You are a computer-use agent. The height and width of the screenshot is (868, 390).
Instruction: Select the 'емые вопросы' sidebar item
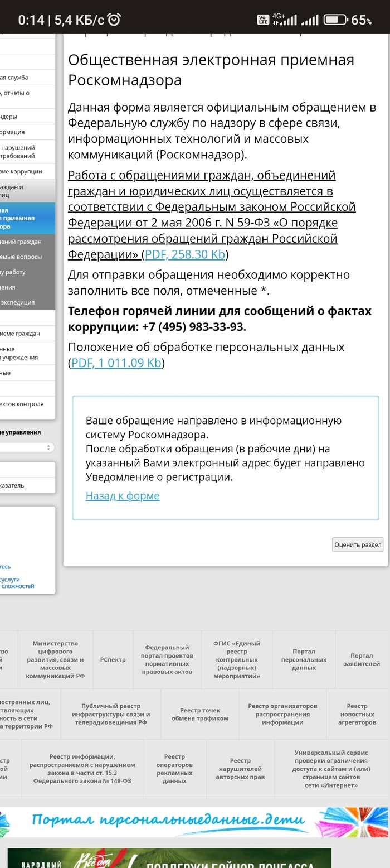tap(27, 257)
